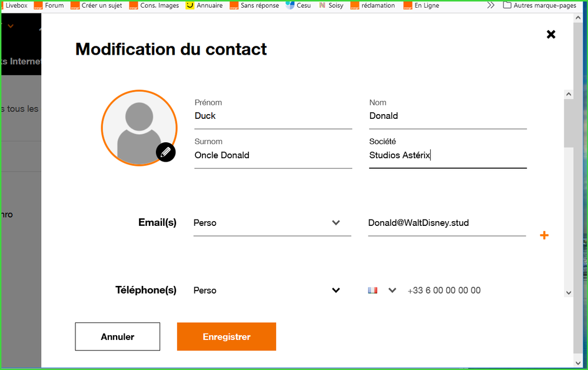Add another email with the orange plus

(544, 235)
